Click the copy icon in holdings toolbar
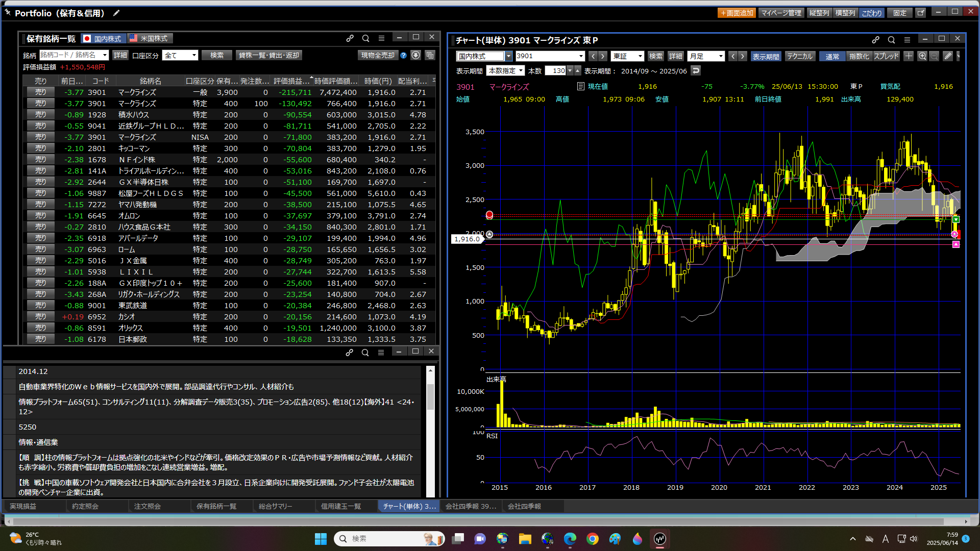 tap(430, 55)
